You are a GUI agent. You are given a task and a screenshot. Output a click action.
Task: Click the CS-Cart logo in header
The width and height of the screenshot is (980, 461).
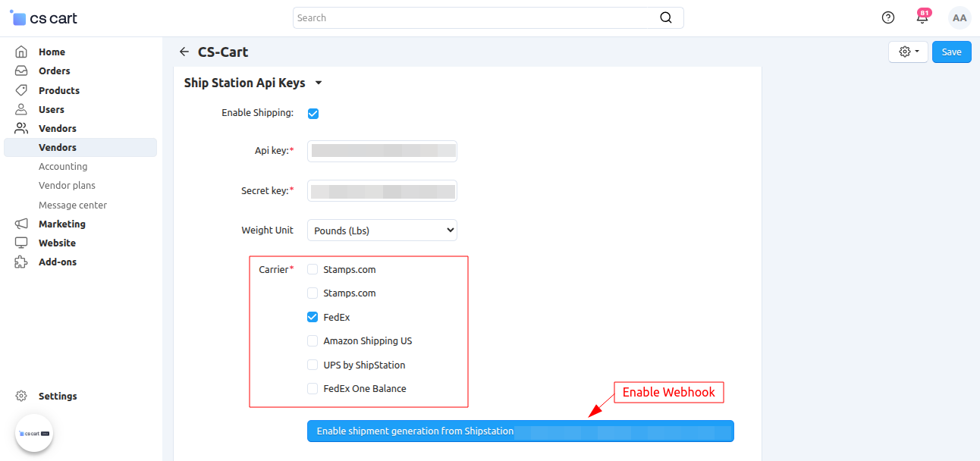pos(44,18)
